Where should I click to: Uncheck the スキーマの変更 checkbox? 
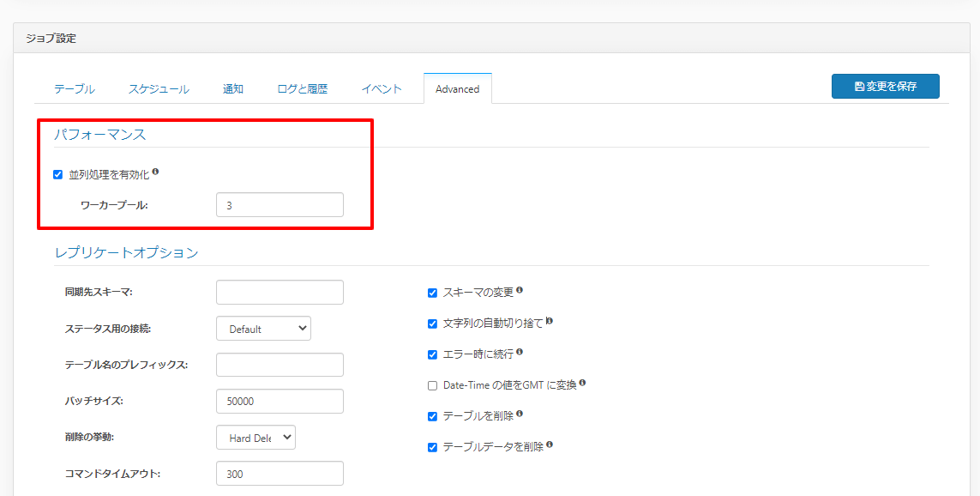432,293
